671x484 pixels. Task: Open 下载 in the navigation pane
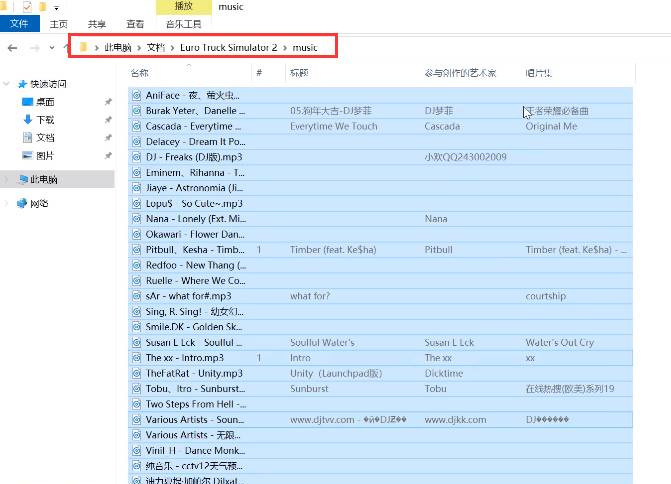point(45,120)
